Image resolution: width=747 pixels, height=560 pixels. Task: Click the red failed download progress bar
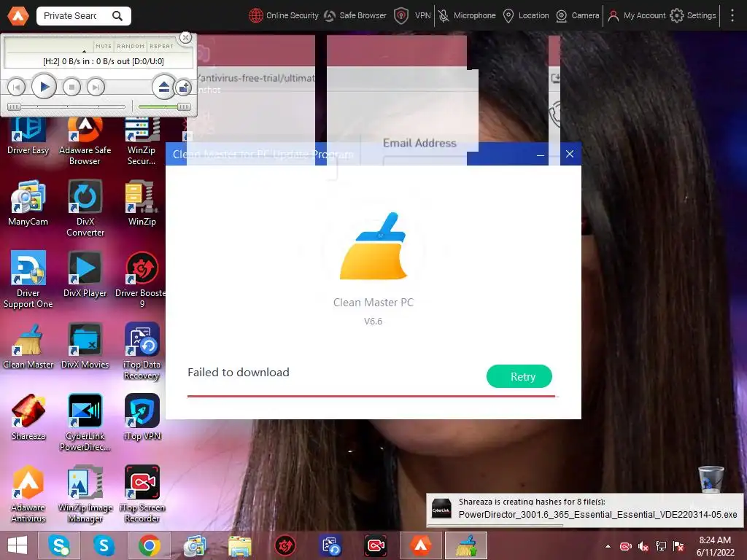pyautogui.click(x=371, y=396)
